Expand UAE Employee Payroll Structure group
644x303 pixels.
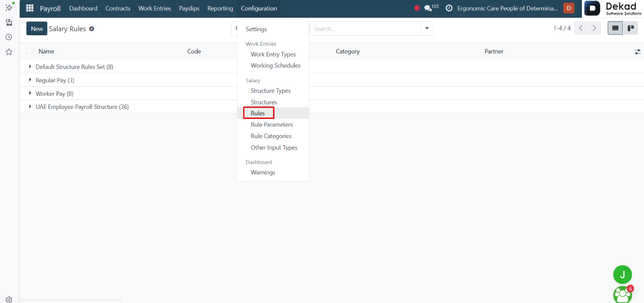pyautogui.click(x=82, y=107)
